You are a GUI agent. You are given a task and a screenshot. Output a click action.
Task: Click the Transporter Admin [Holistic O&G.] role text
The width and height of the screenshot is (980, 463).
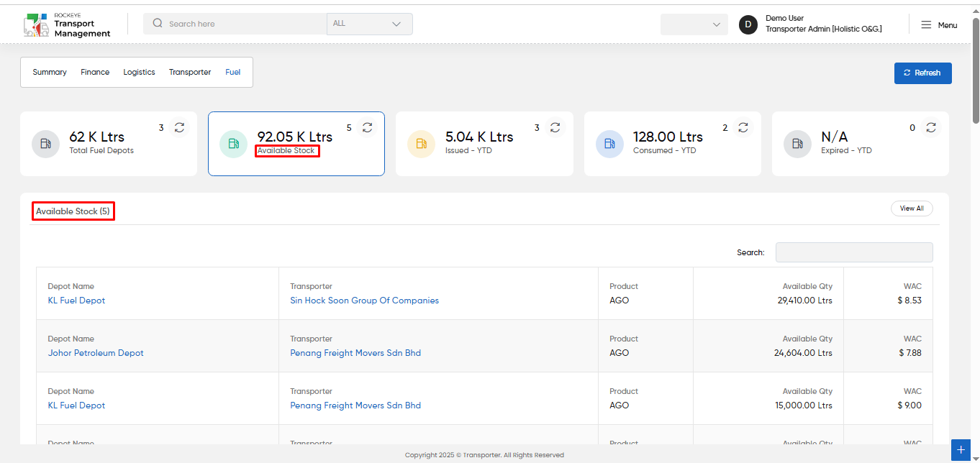(824, 29)
